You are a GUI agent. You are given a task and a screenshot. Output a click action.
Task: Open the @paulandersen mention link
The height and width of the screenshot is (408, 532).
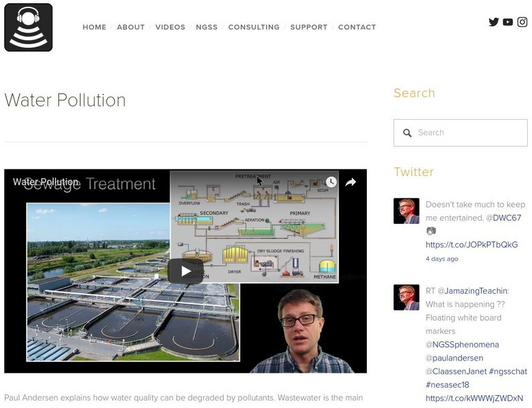point(455,358)
